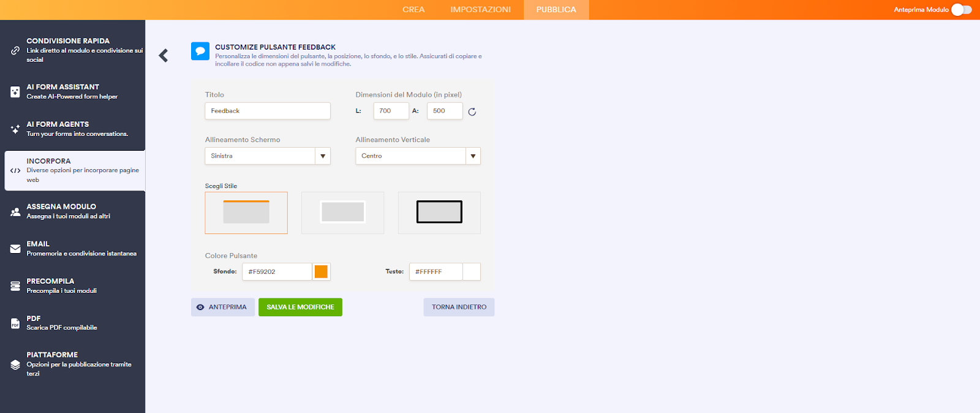This screenshot has height=413, width=980.
Task: Open AI Form Assistant sidebar section
Action: click(x=73, y=92)
